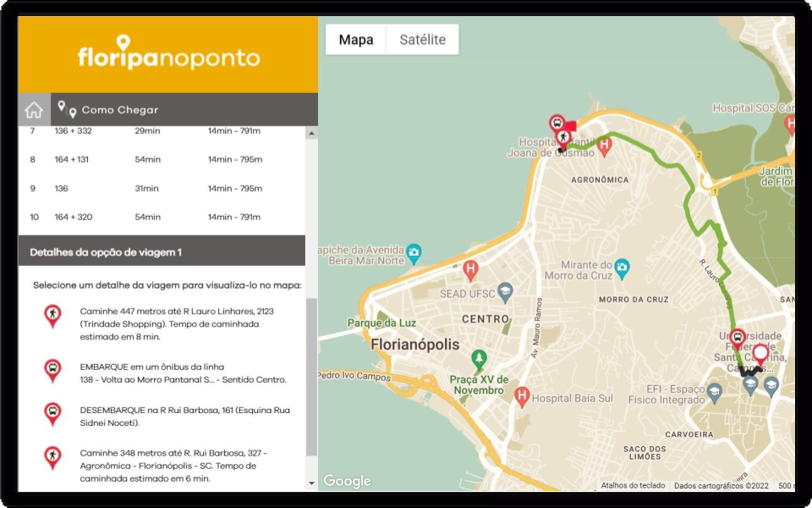Click SEAD UFSC graduation cap marker

click(x=505, y=293)
